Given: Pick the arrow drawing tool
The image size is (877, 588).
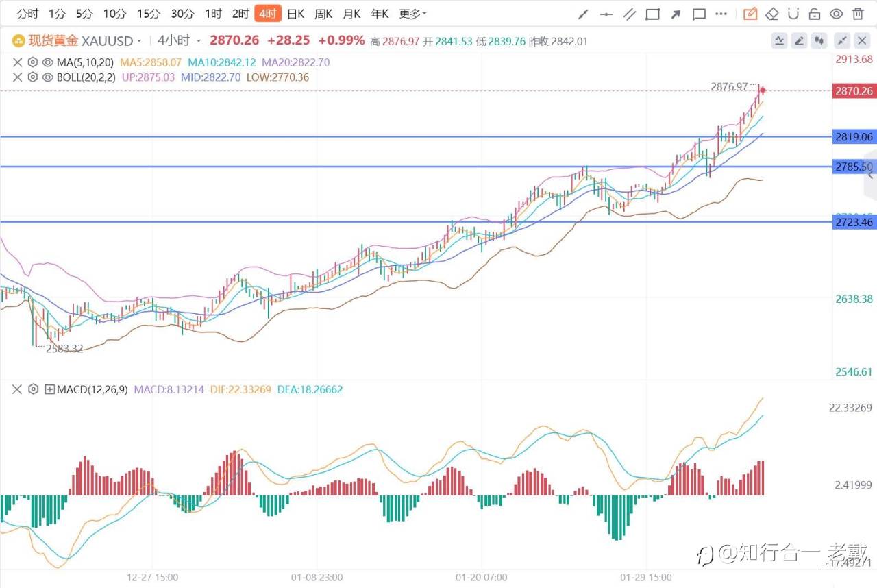Looking at the screenshot, I should (676, 14).
